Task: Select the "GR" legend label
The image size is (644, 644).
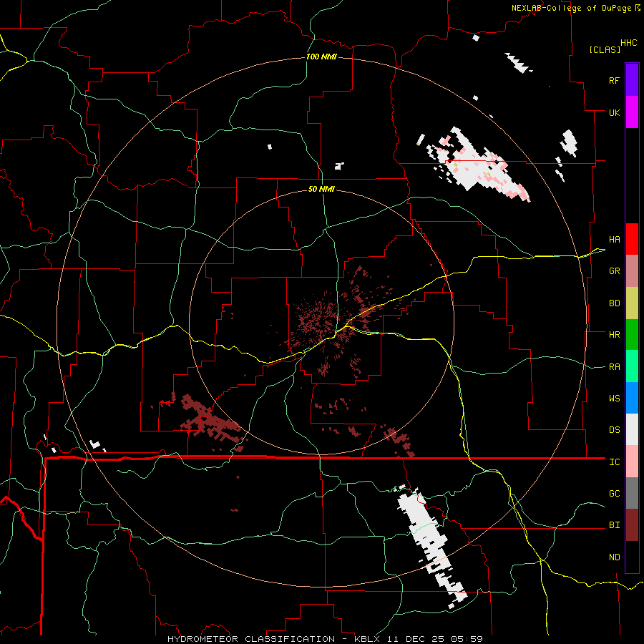Action: tap(615, 271)
